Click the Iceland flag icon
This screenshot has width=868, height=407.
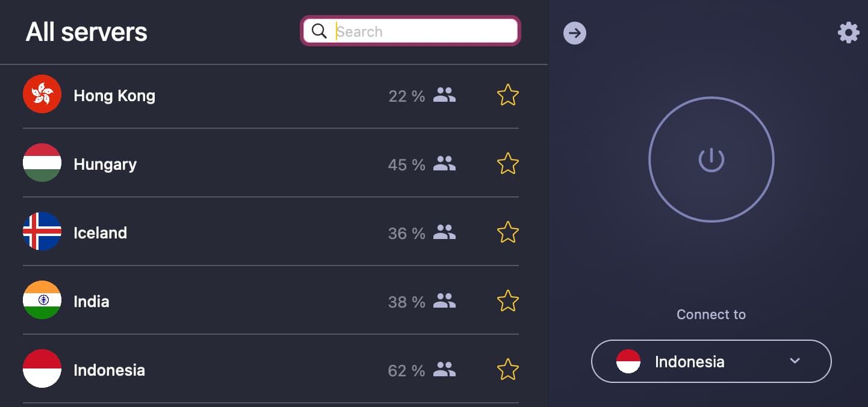coord(42,231)
